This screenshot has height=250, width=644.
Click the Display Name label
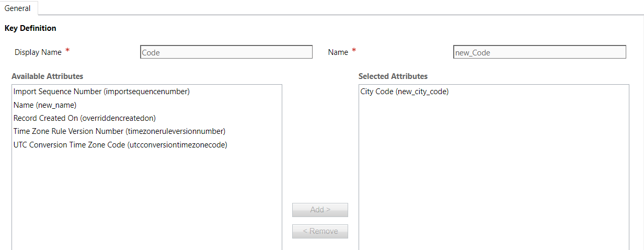38,52
